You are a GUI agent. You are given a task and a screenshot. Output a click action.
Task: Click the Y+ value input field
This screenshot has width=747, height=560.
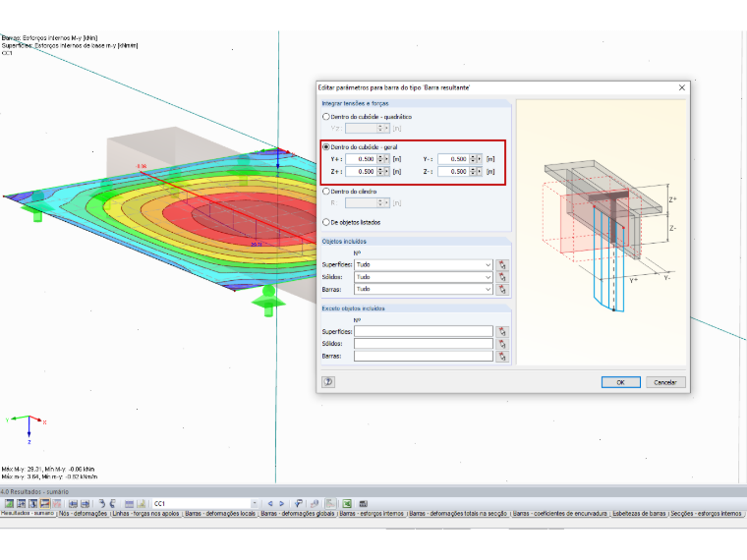coord(361,159)
